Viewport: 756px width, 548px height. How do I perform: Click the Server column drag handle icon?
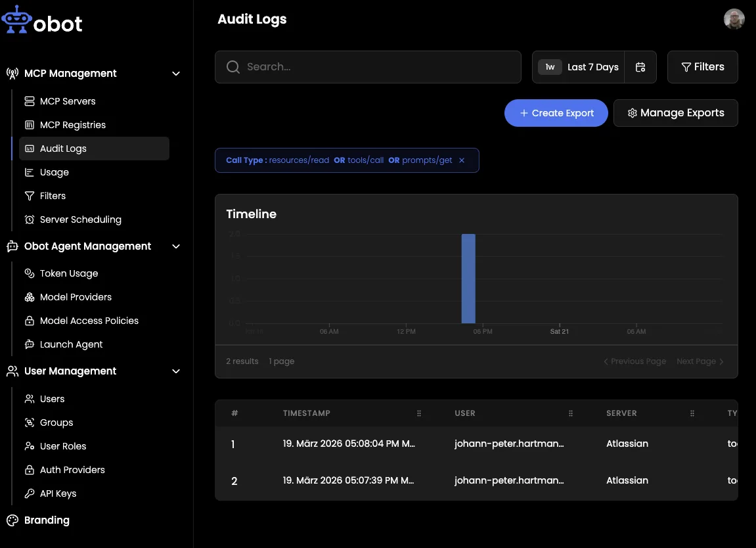pyautogui.click(x=692, y=413)
